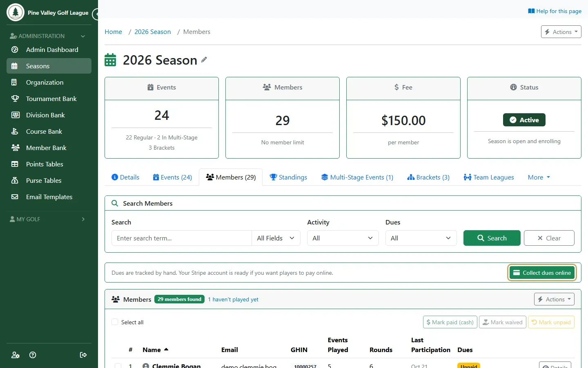588x368 pixels.
Task: Open Points Tables in the sidebar
Action: click(x=49, y=164)
